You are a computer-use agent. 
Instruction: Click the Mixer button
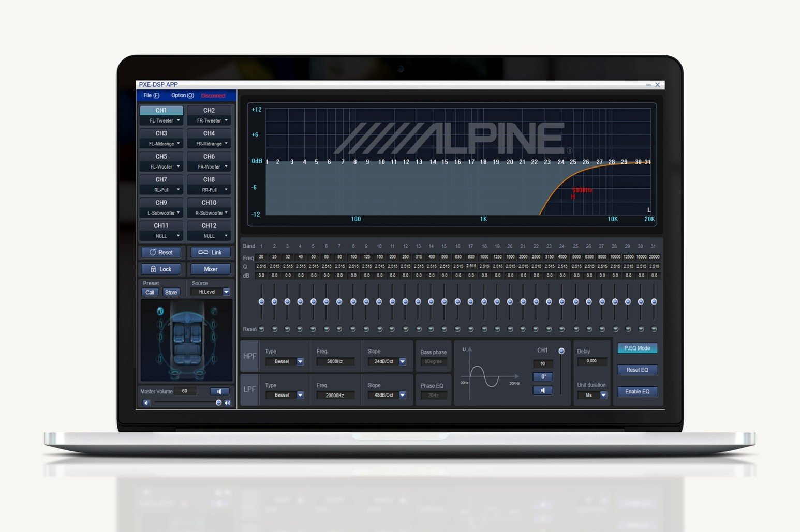click(210, 269)
